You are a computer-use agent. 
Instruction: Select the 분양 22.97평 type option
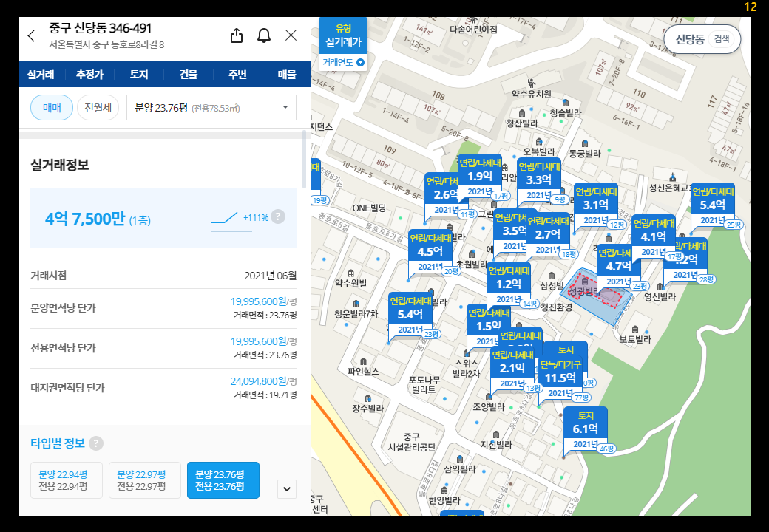pos(145,480)
